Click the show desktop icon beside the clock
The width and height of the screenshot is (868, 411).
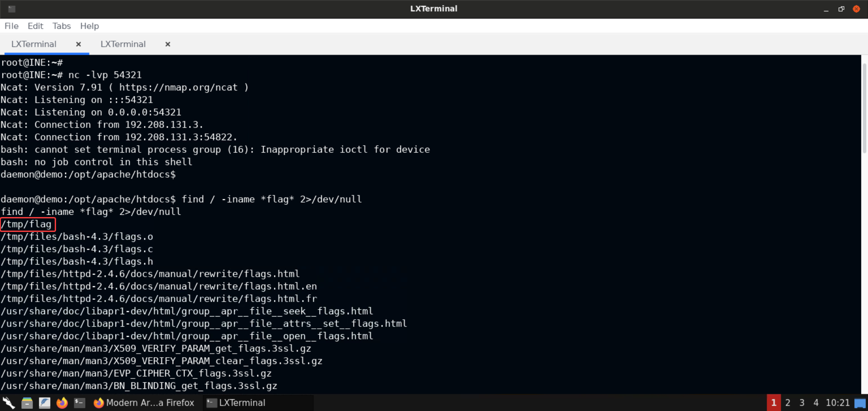[x=860, y=403]
